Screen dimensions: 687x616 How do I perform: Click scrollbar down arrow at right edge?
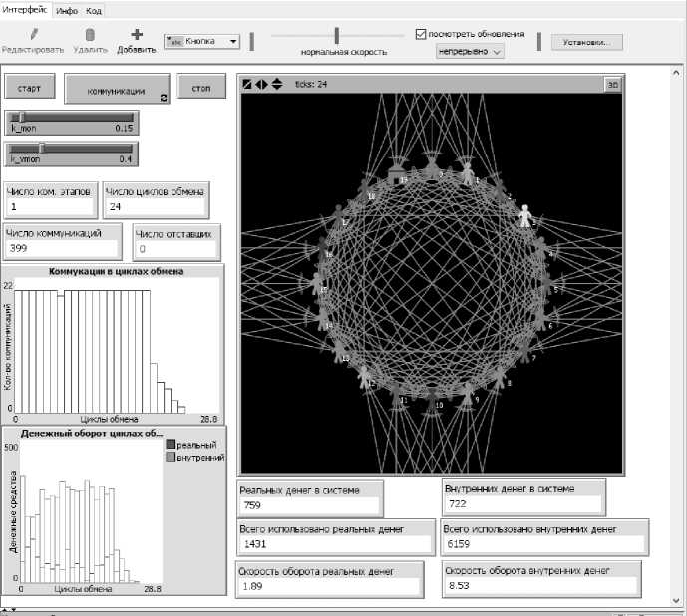[676, 601]
